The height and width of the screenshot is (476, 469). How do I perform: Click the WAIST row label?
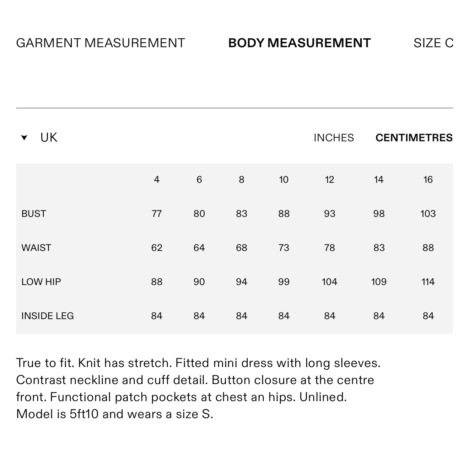coord(36,248)
